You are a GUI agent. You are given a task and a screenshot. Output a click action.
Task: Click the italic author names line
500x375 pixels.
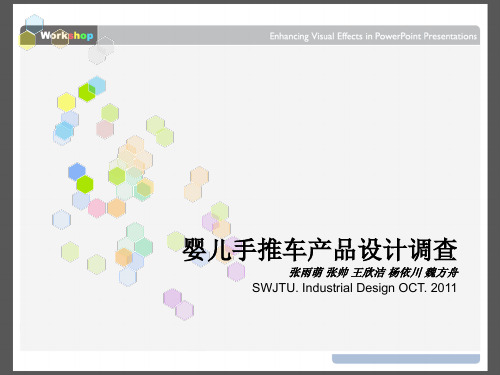pyautogui.click(x=373, y=272)
